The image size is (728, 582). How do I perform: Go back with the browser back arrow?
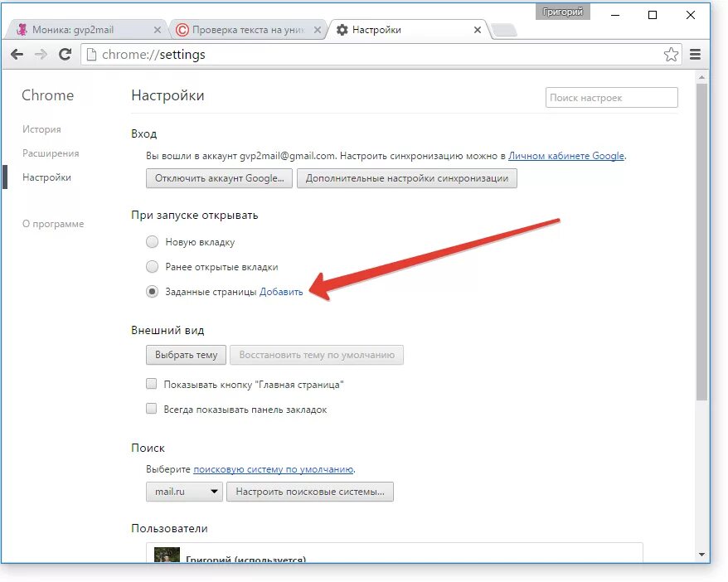click(x=17, y=54)
